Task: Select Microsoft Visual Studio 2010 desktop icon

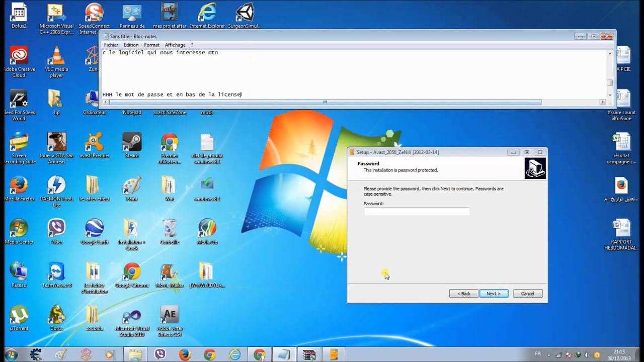Action: click(x=132, y=321)
